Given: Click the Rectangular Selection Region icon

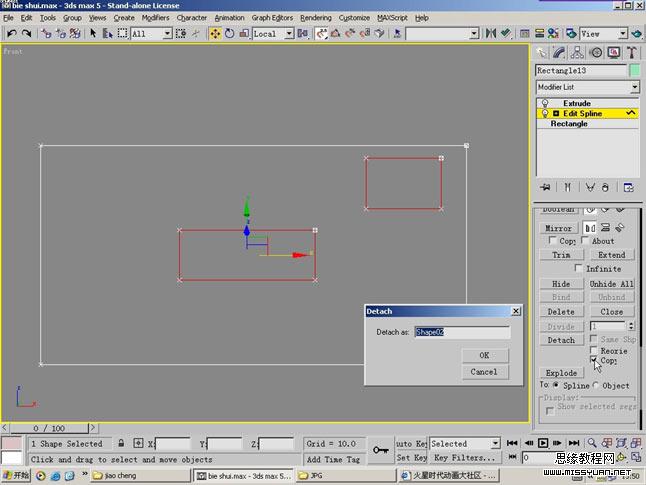Looking at the screenshot, I should tap(122, 33).
